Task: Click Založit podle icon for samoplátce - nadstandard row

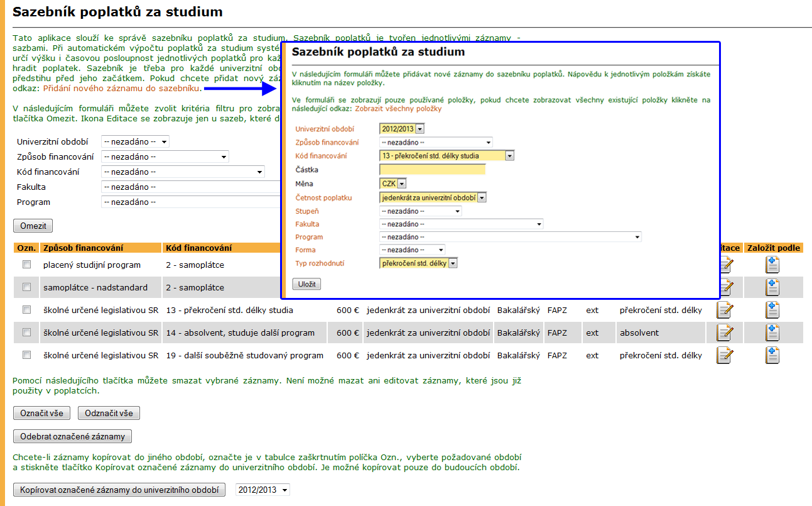Action: click(772, 287)
